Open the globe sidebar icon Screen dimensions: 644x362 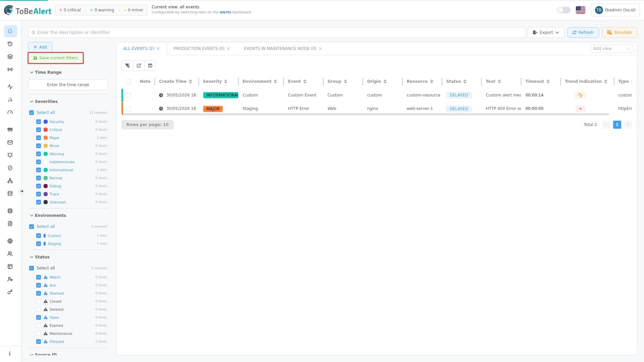(x=10, y=241)
